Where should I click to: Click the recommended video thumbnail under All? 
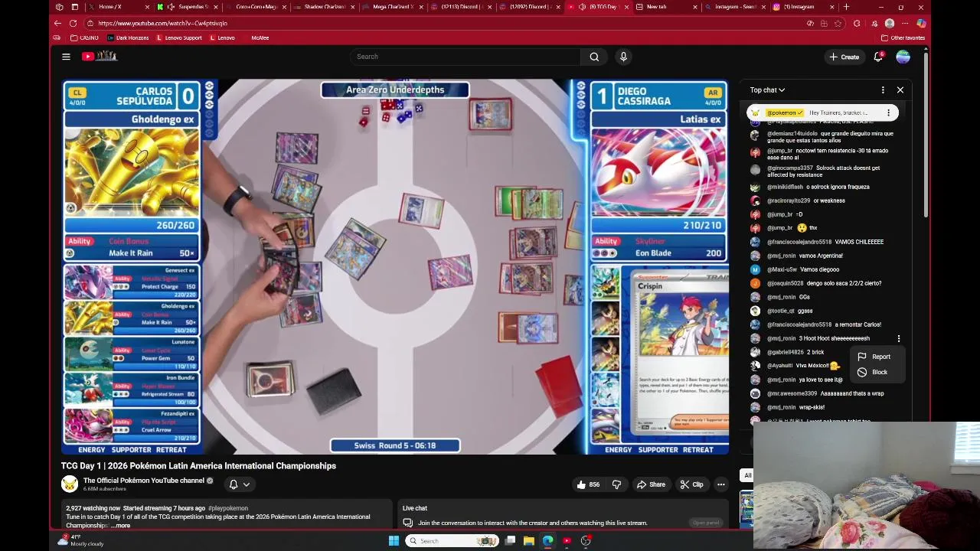coord(746,509)
